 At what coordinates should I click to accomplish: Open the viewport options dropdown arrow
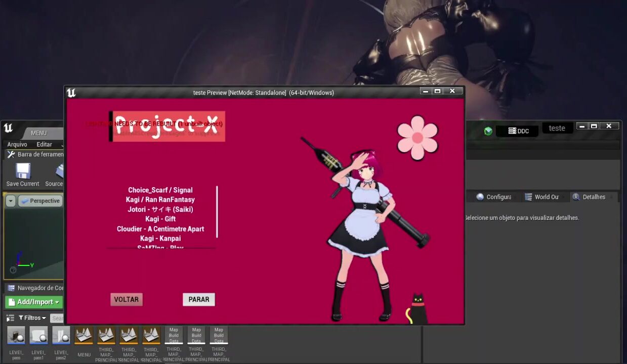11,201
